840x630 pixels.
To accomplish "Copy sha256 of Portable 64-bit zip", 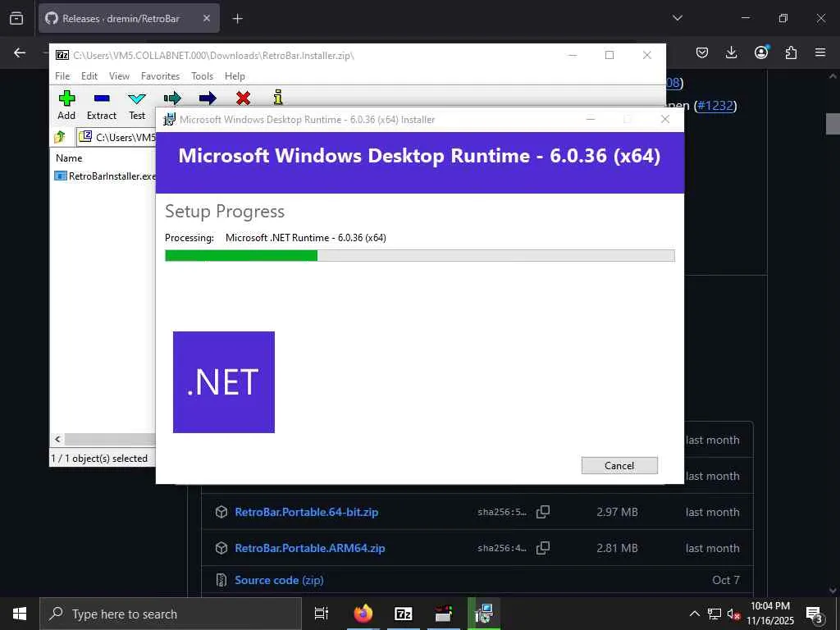I will 543,512.
